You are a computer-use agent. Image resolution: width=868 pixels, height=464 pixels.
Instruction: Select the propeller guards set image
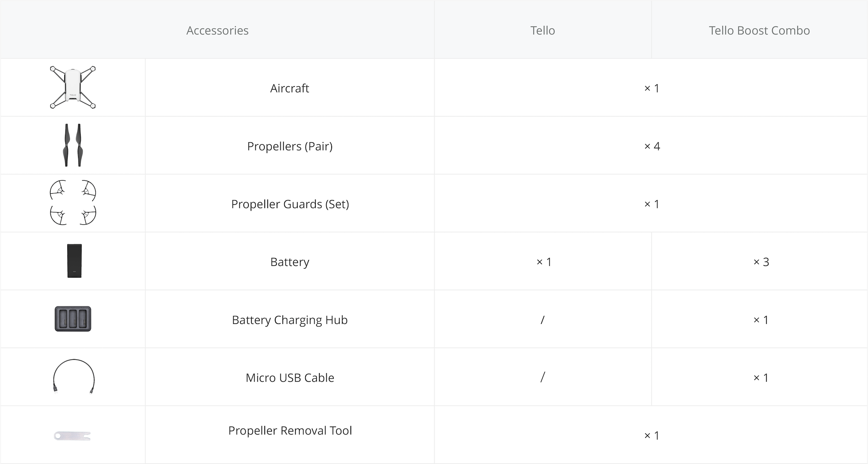point(73,203)
